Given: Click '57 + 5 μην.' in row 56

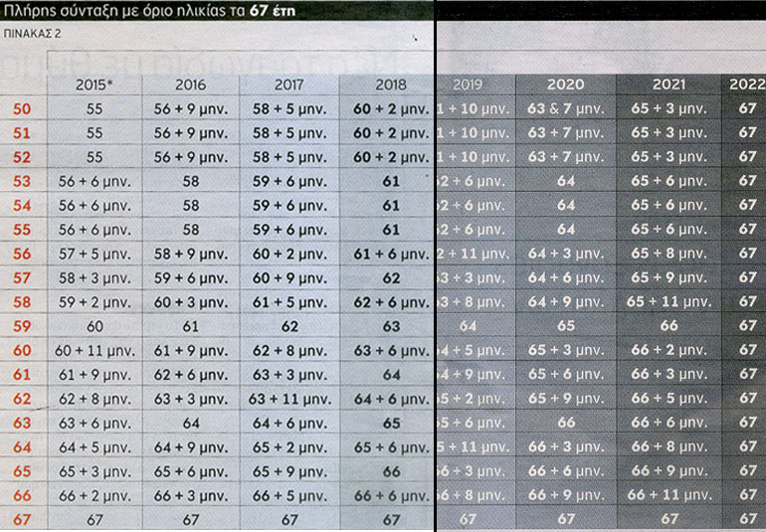Looking at the screenshot, I should [x=95, y=254].
